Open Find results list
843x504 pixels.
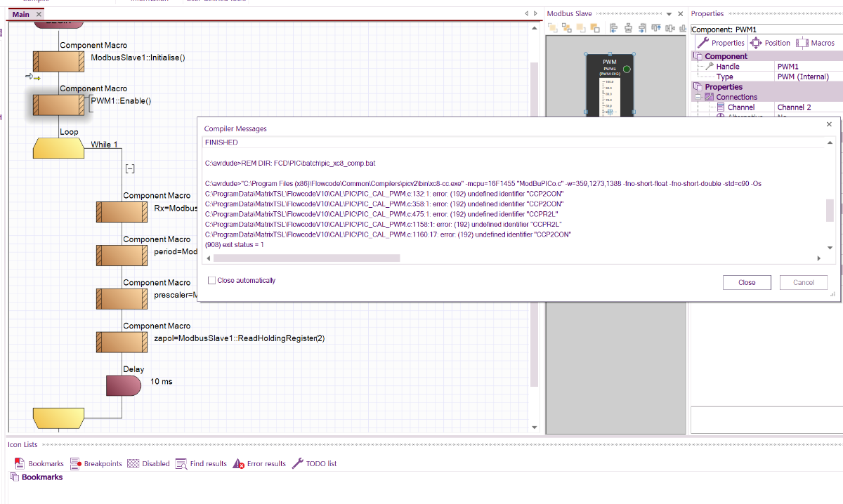201,463
